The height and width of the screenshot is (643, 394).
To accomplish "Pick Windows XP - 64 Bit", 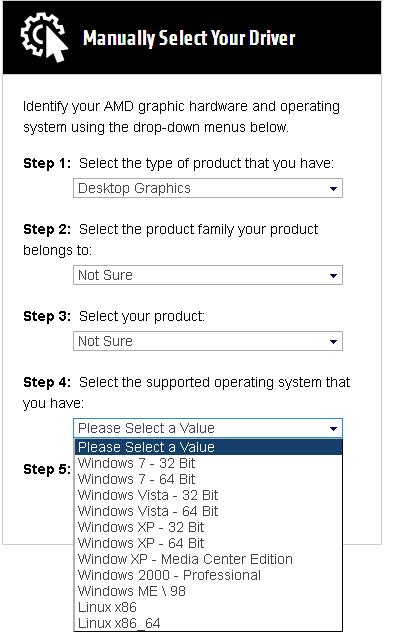I will coord(208,543).
